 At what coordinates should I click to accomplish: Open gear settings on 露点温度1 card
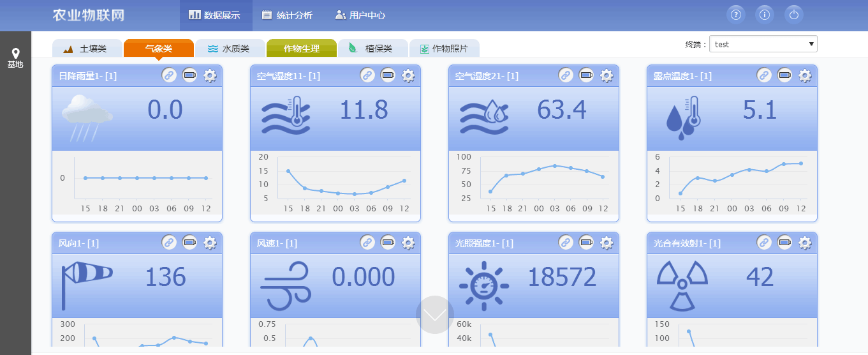point(805,76)
